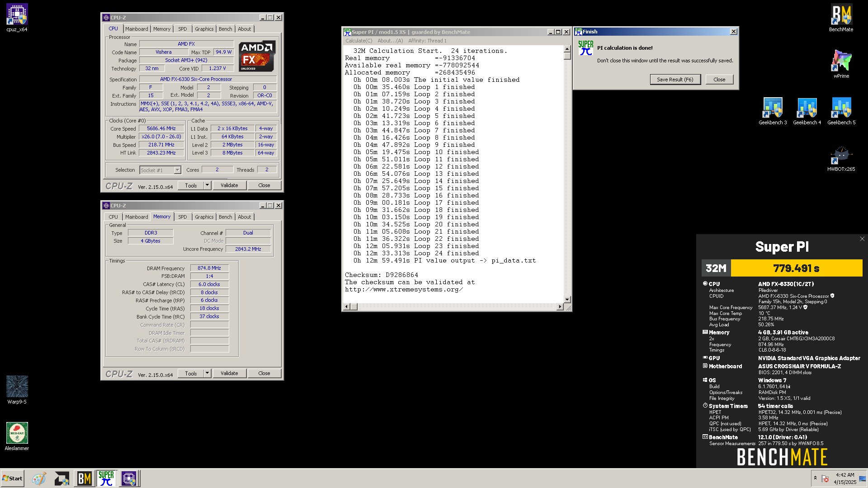The height and width of the screenshot is (488, 868).
Task: Switch to Super PI in the taskbar
Action: [106, 479]
